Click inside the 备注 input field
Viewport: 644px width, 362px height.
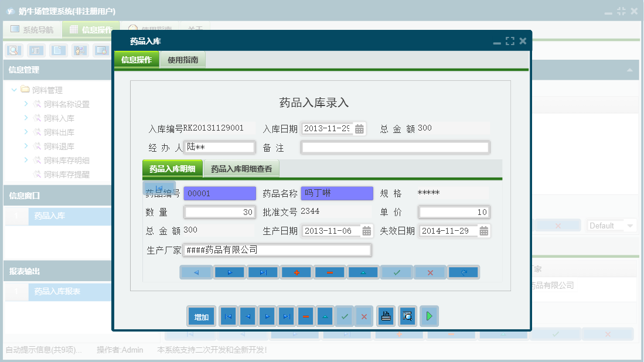(394, 147)
